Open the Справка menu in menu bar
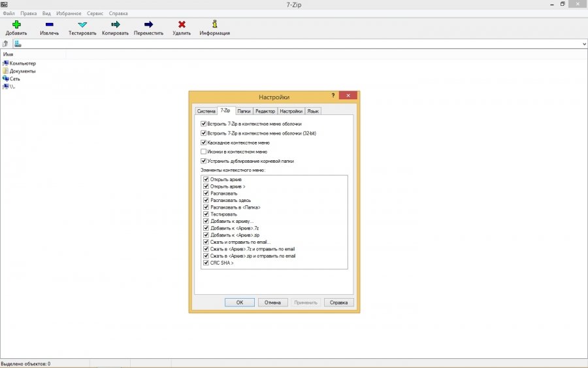This screenshot has height=368, width=588. 118,13
